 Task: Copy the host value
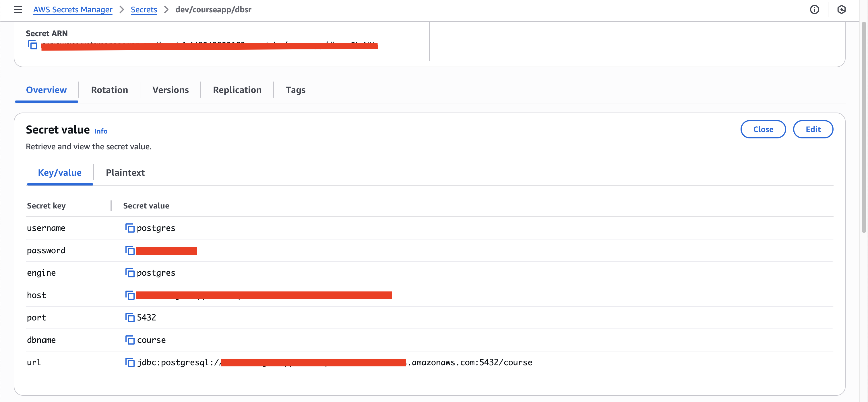(130, 295)
